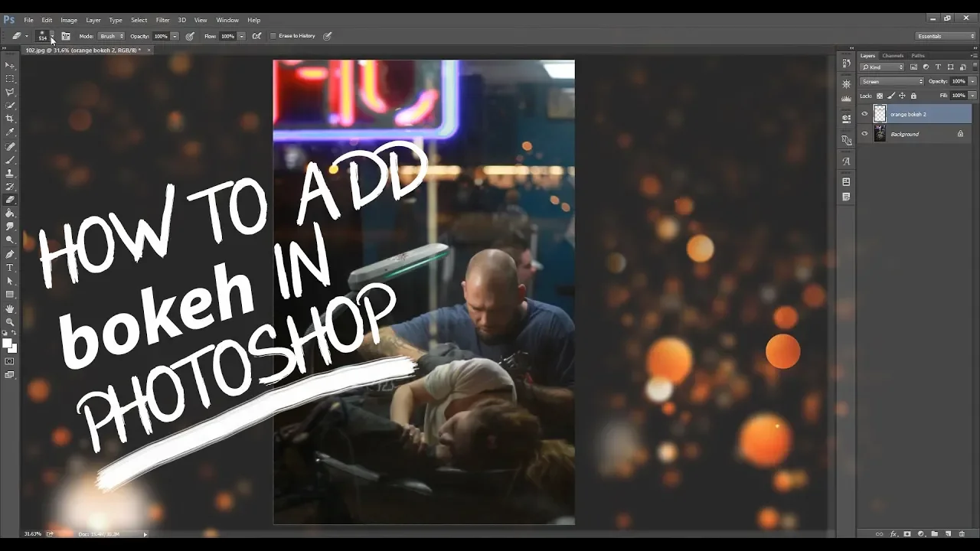Toggle lock all for layer
The height and width of the screenshot is (551, 980).
[x=913, y=96]
